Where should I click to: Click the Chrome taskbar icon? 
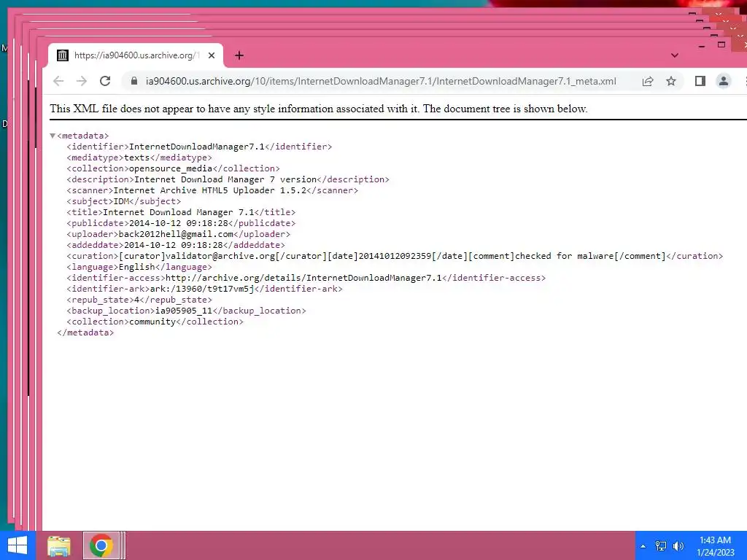101,545
